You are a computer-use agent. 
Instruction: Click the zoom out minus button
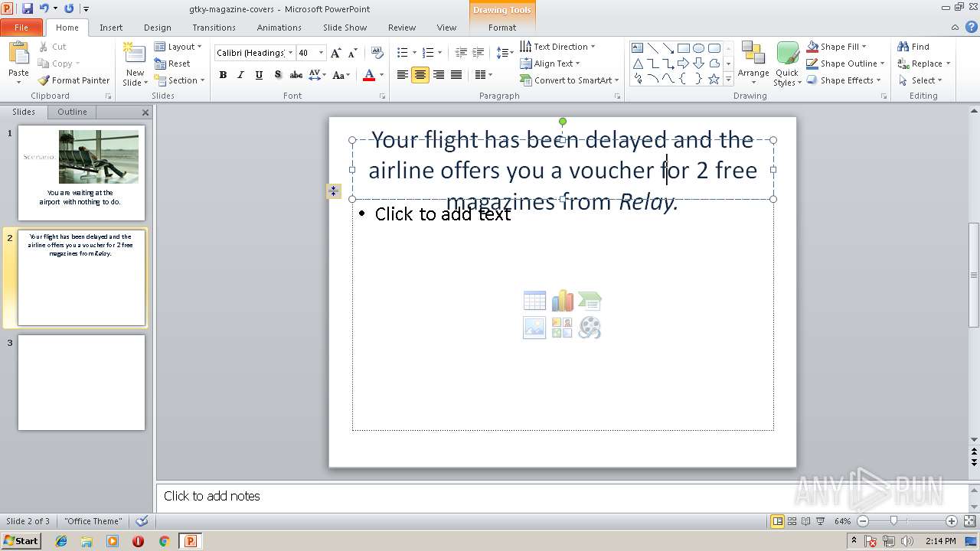[x=863, y=521]
